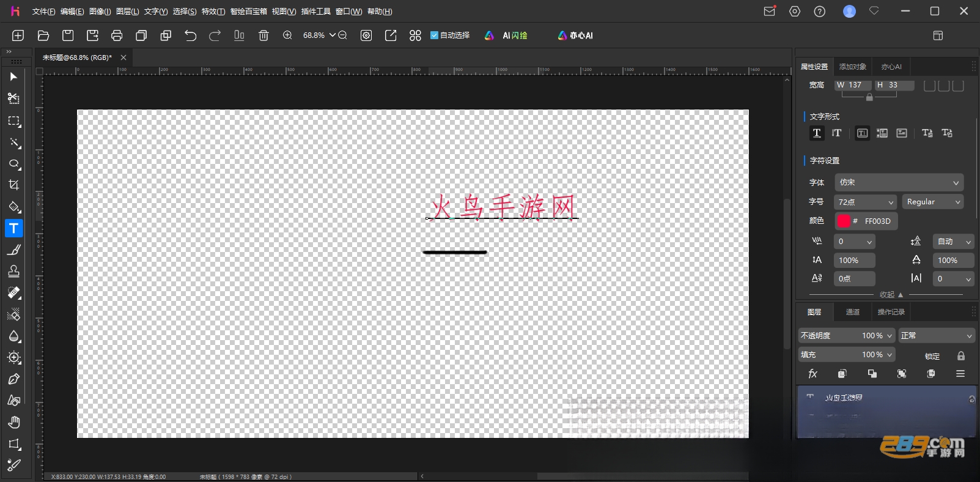Screen dimensions: 980x482
Task: Switch to the 通道 tab
Action: tap(852, 312)
